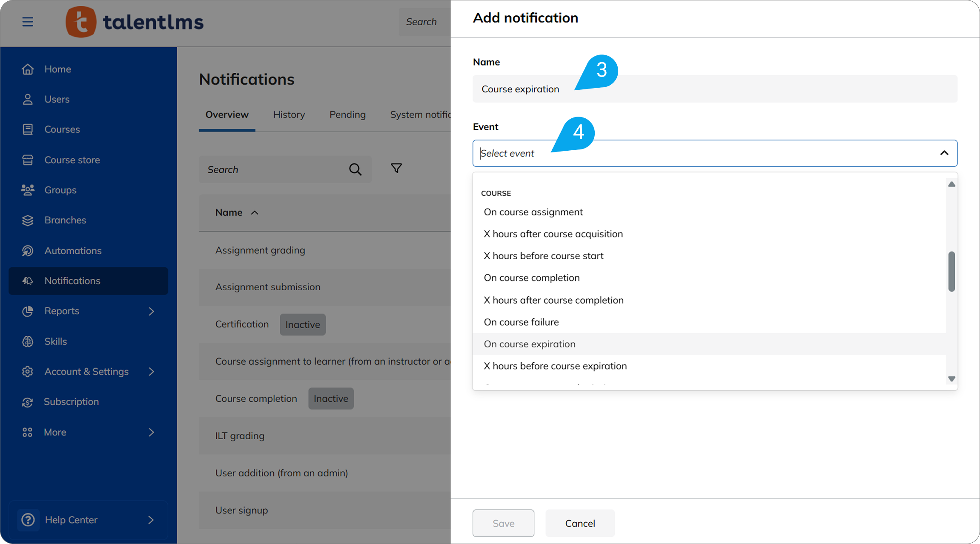
Task: Expand the Reports submenu chevron
Action: [x=151, y=311]
